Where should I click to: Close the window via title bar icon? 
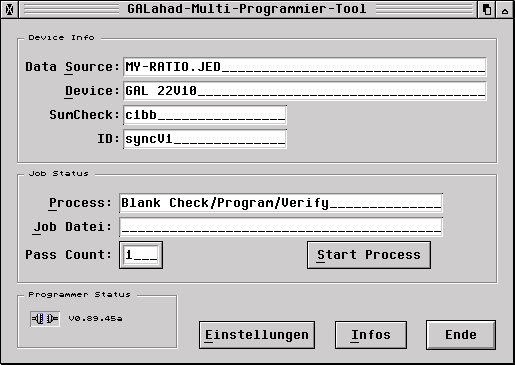pos(9,9)
